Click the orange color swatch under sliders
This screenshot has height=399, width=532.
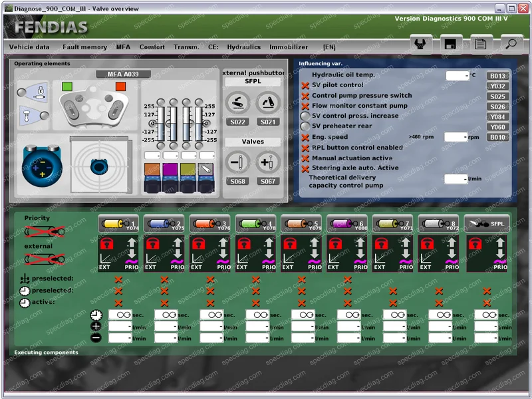(x=151, y=169)
